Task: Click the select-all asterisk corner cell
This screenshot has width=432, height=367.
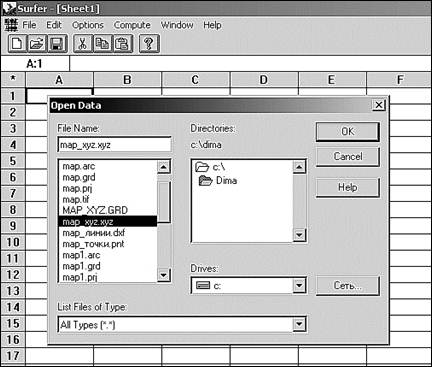Action: 13,80
